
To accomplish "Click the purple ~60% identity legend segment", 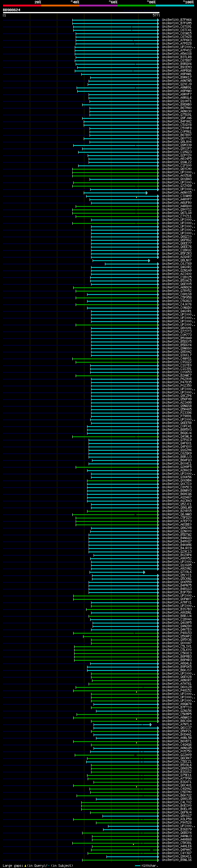I will click(x=98, y=6).
